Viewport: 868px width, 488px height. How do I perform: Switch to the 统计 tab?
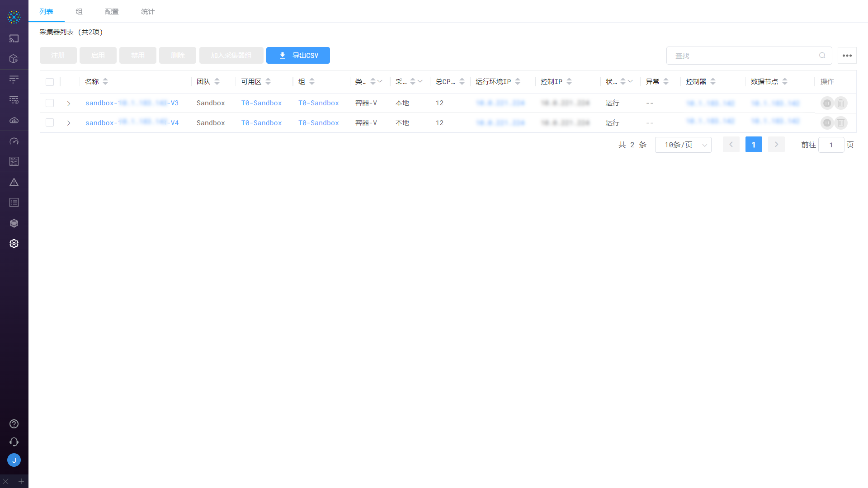(x=147, y=12)
